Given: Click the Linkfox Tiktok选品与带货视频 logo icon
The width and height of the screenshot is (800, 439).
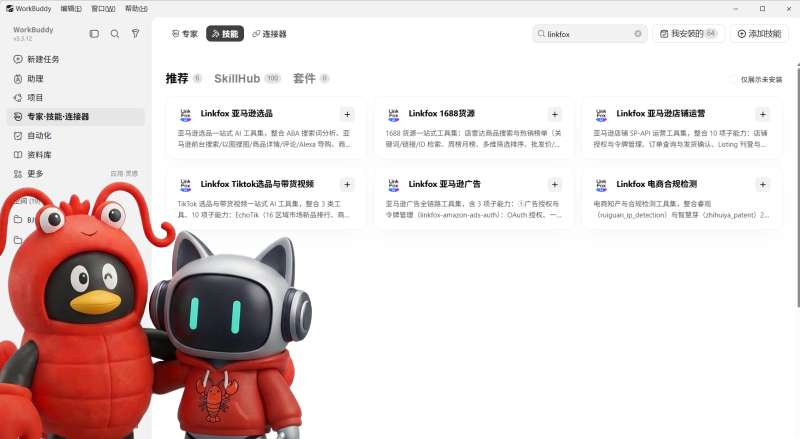Looking at the screenshot, I should (186, 185).
